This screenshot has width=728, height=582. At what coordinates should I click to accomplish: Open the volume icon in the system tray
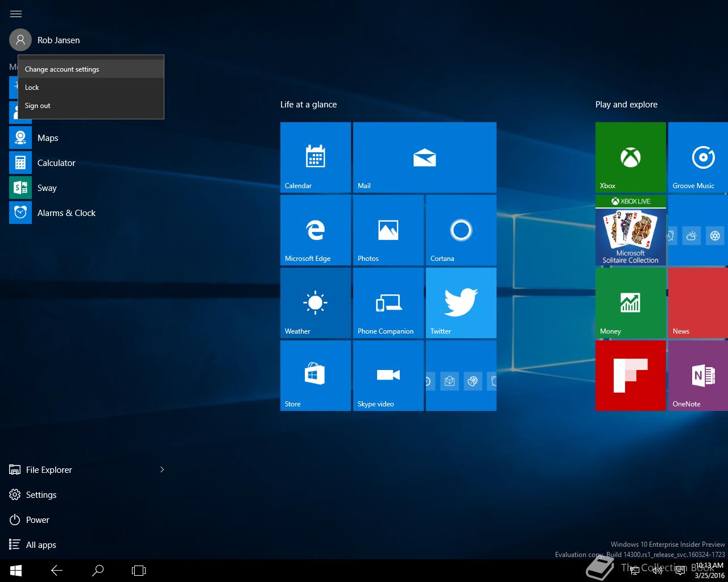click(657, 571)
